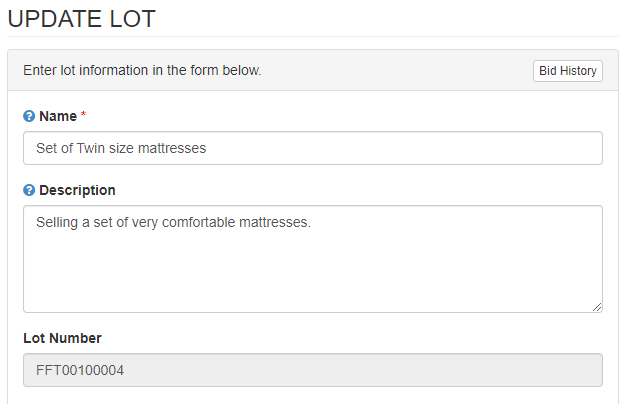Click the red required asterisk after Name
Image resolution: width=622 pixels, height=404 pixels.
[83, 114]
